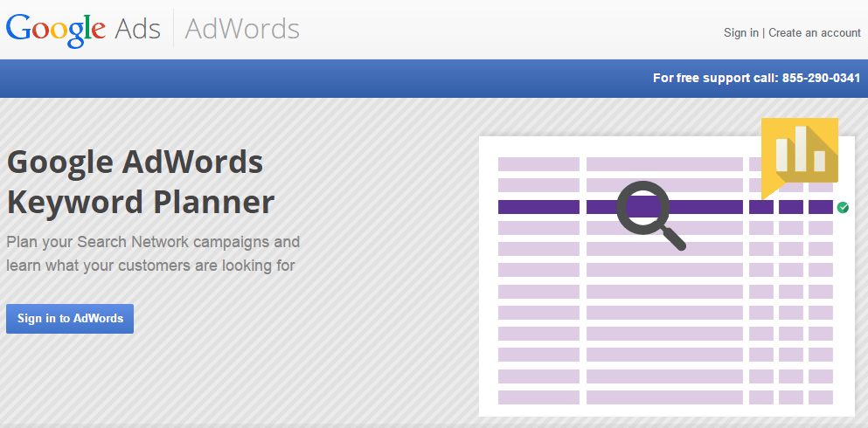Select the bottom-left light purple table cell
This screenshot has height=428, width=868.
[x=538, y=397]
